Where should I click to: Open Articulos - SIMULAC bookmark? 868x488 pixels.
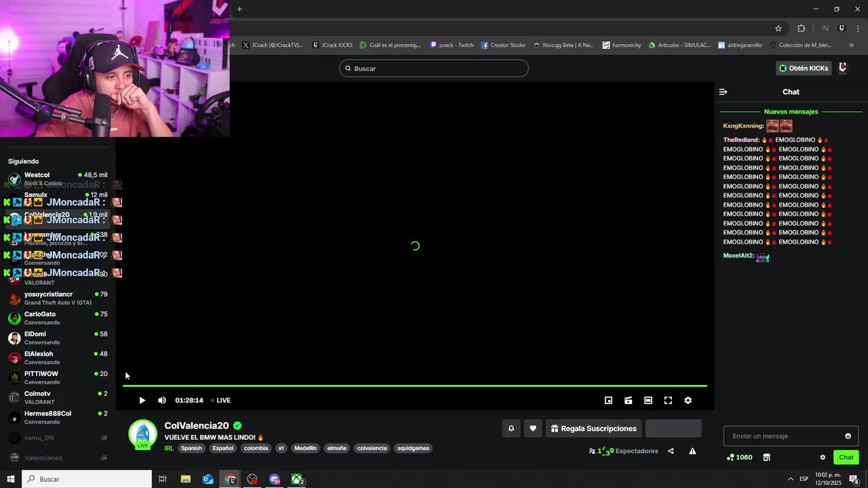pos(679,45)
